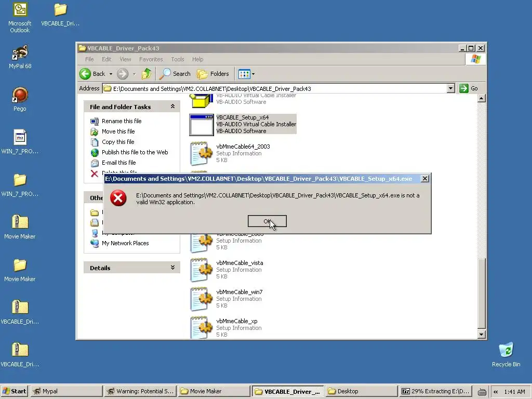Select Microsoft Outlook desktop icon
532x399 pixels.
(x=20, y=18)
